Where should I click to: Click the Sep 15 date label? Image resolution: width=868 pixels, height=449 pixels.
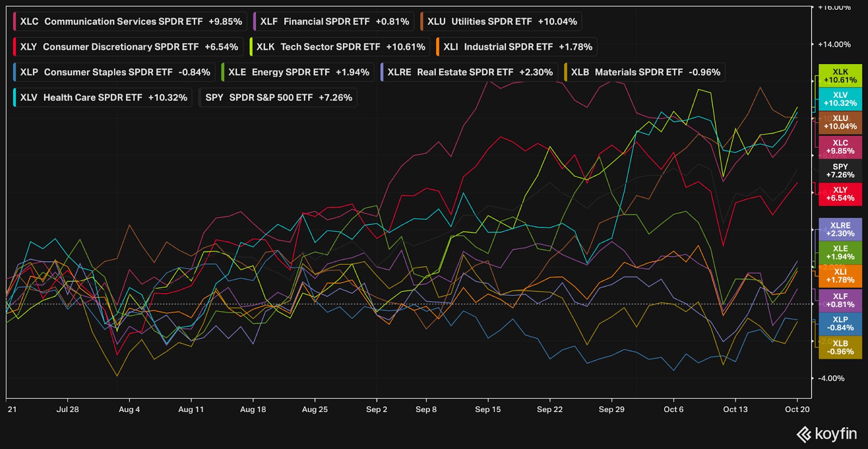(488, 409)
